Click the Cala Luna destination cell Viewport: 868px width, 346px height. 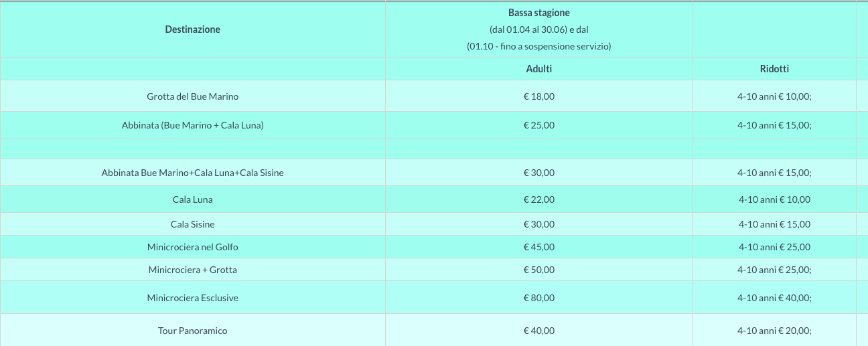click(x=192, y=199)
